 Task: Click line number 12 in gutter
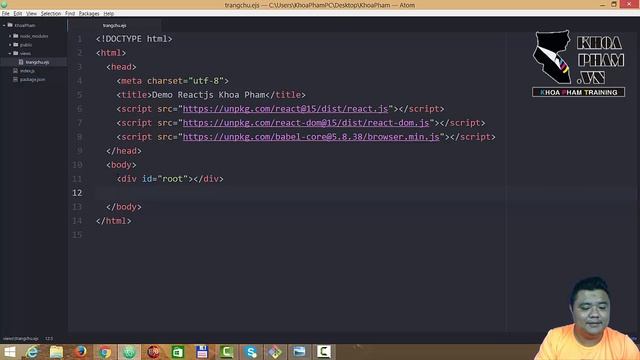77,193
